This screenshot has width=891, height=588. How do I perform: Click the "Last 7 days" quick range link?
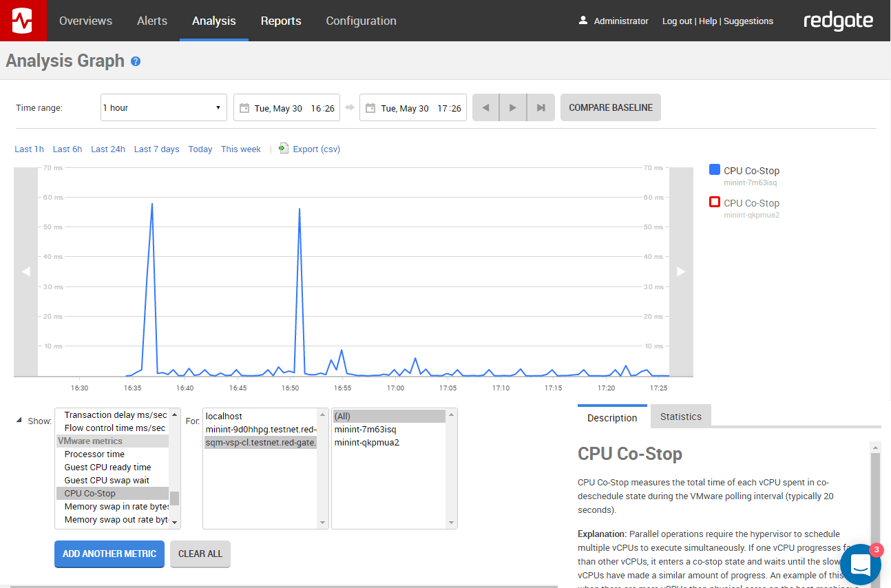156,149
